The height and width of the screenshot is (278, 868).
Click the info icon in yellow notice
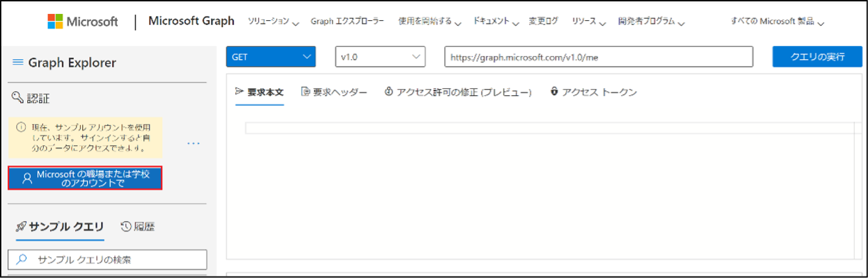point(21,128)
